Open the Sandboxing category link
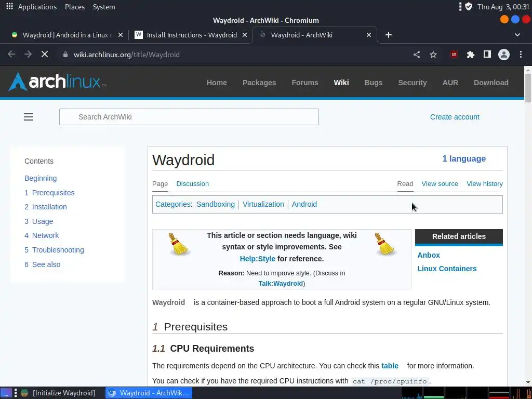Screen dimensions: 532x399 tap(216, 204)
